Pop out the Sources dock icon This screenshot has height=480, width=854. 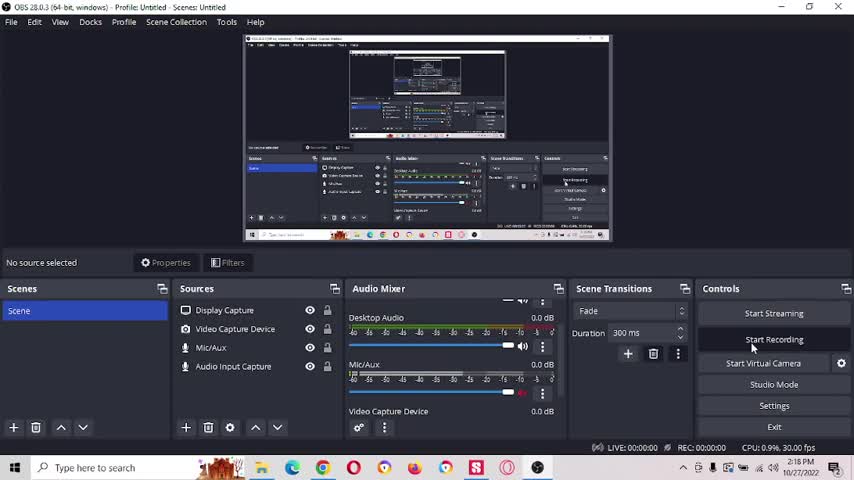coord(334,289)
